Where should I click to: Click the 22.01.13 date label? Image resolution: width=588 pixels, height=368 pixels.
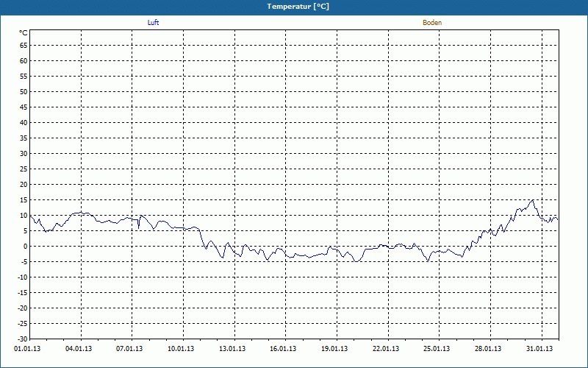click(x=386, y=349)
